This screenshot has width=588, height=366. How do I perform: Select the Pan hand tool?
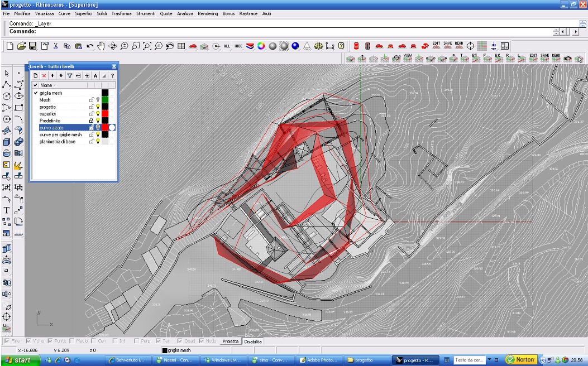click(101, 46)
